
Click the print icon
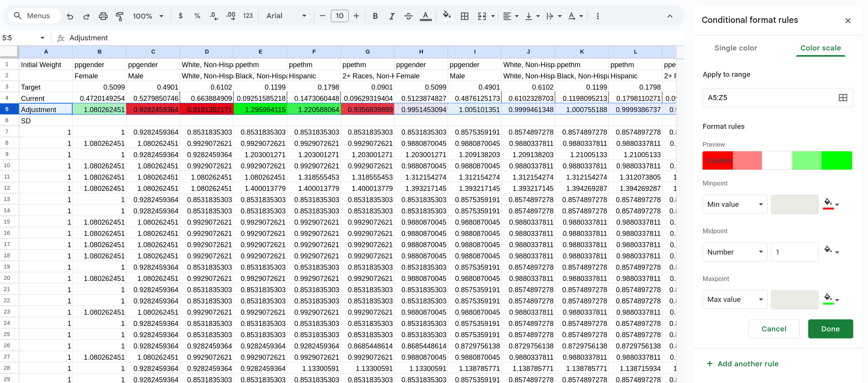103,16
